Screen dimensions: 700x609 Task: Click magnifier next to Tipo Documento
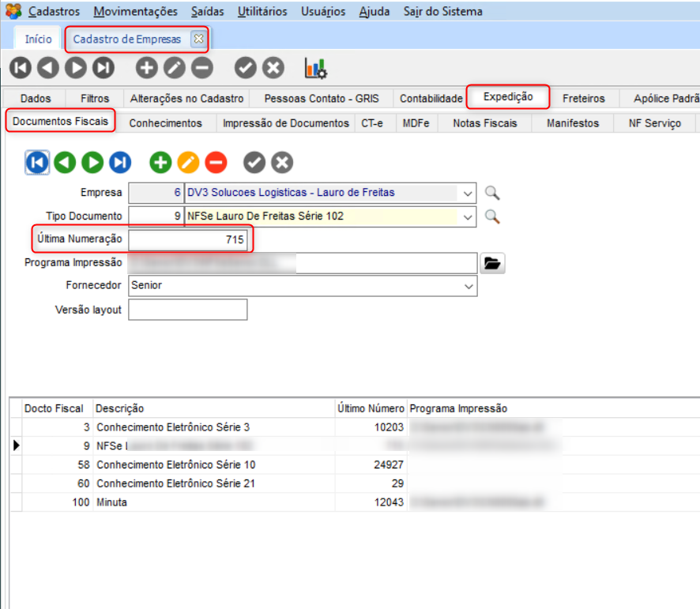click(x=492, y=216)
